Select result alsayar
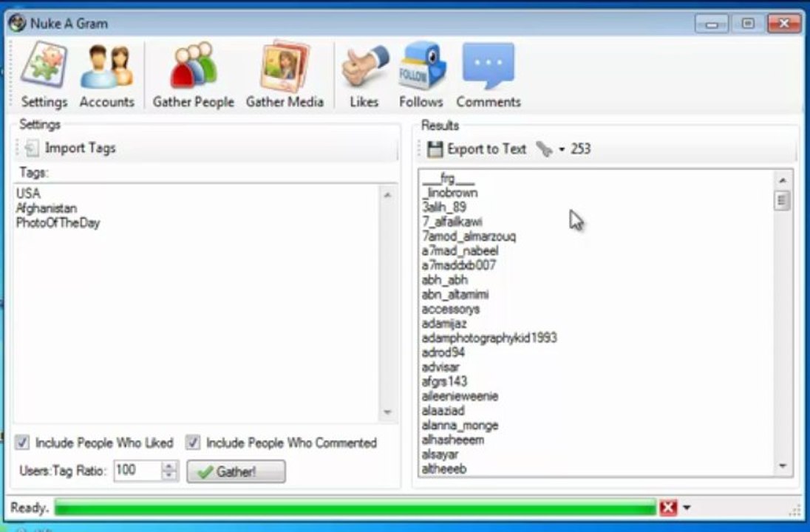This screenshot has width=810, height=532. point(440,454)
